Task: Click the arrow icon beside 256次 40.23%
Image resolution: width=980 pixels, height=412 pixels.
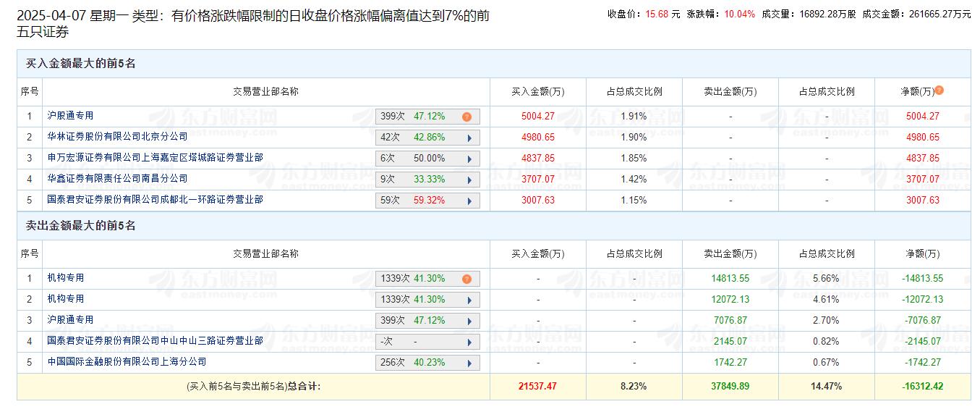Action: [469, 363]
